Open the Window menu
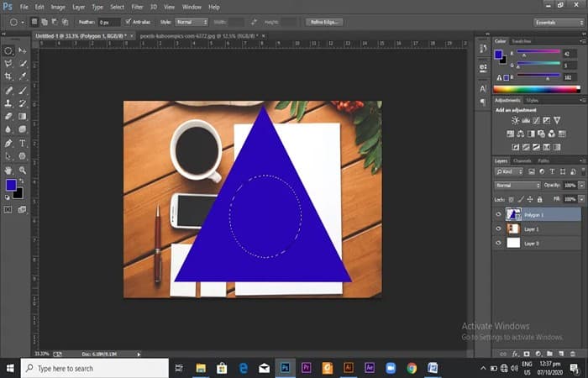Image resolution: width=588 pixels, height=378 pixels. [192, 7]
